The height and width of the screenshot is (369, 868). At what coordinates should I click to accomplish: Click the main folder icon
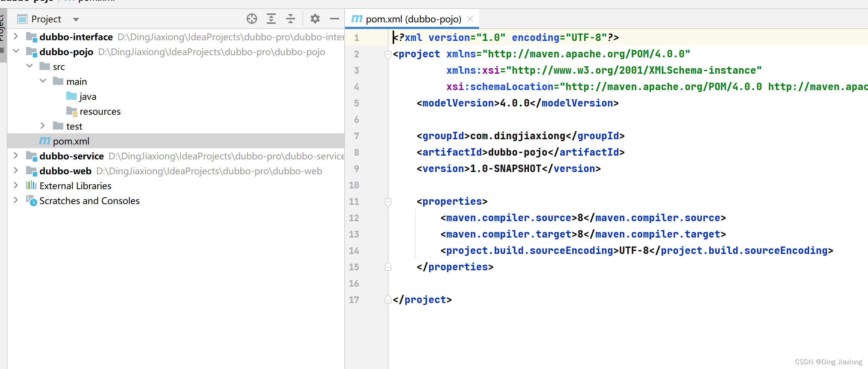58,81
